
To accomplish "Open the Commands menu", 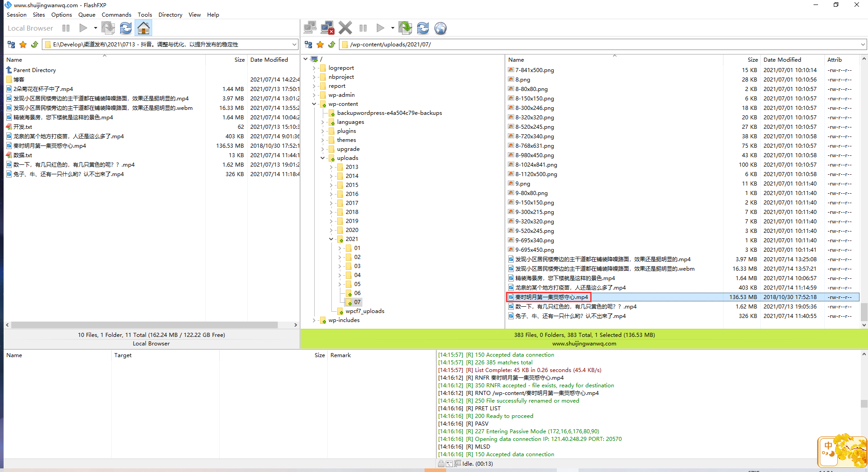I will click(116, 15).
